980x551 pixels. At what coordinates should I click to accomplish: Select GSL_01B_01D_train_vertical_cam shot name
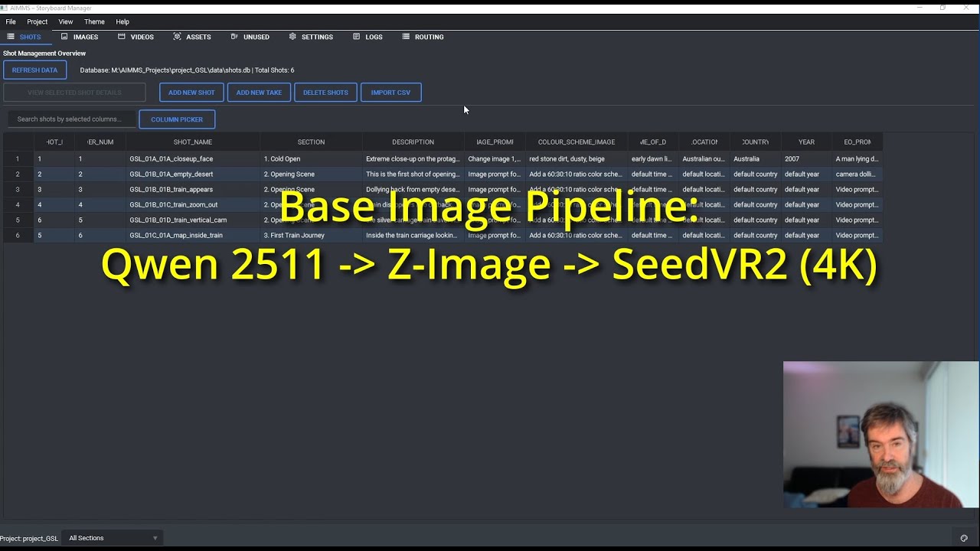(x=193, y=220)
